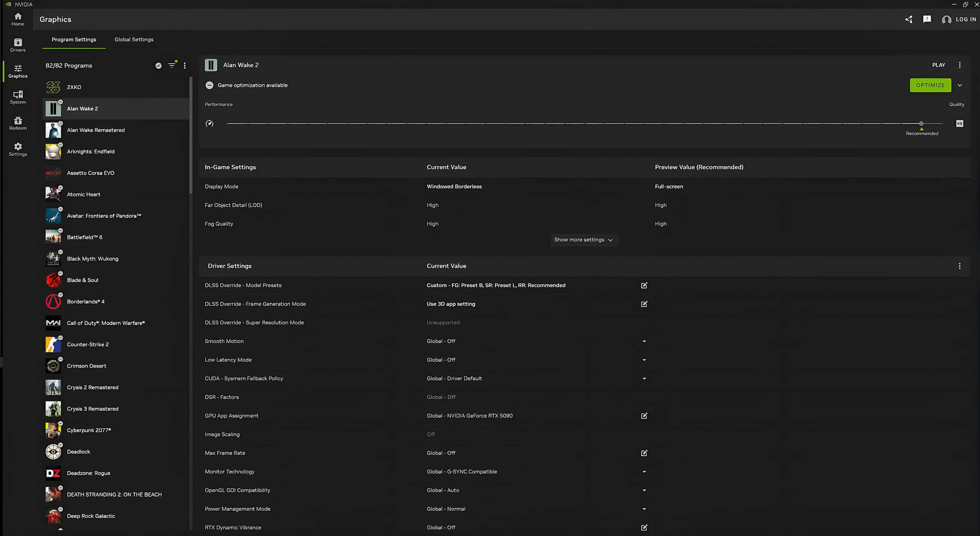Open the Drivers section
Image resolution: width=980 pixels, height=536 pixels.
pyautogui.click(x=18, y=45)
